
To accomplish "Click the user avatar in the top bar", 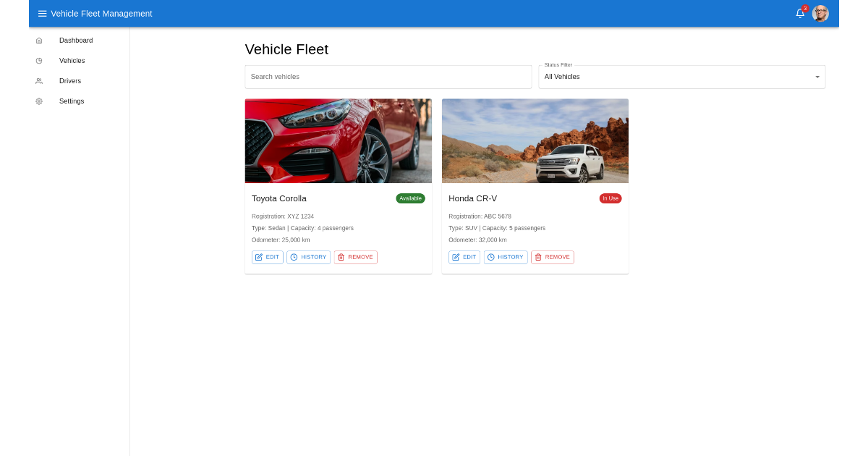I will click(820, 13).
